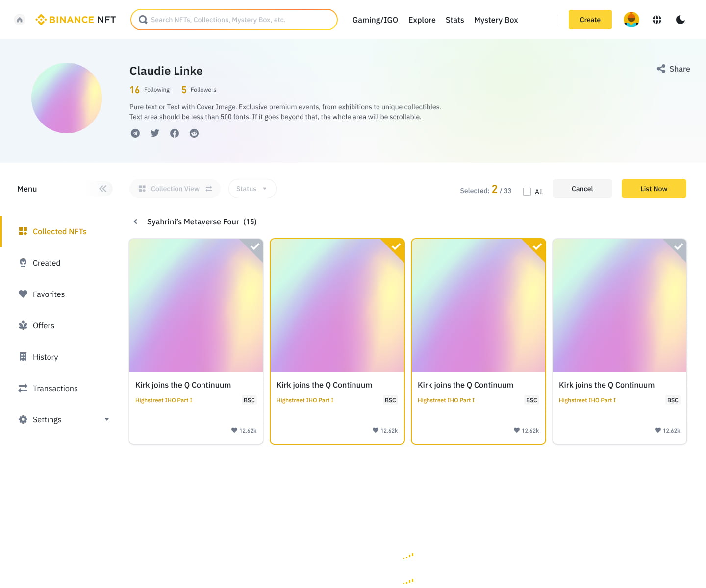The width and height of the screenshot is (706, 588).
Task: Click the search magnifier icon
Action: pos(143,20)
